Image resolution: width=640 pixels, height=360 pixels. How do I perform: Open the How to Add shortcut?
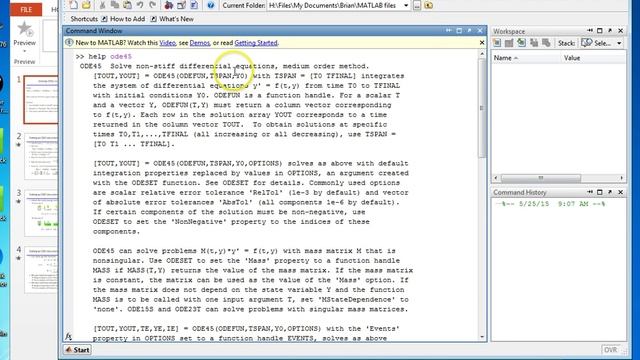tap(123, 19)
